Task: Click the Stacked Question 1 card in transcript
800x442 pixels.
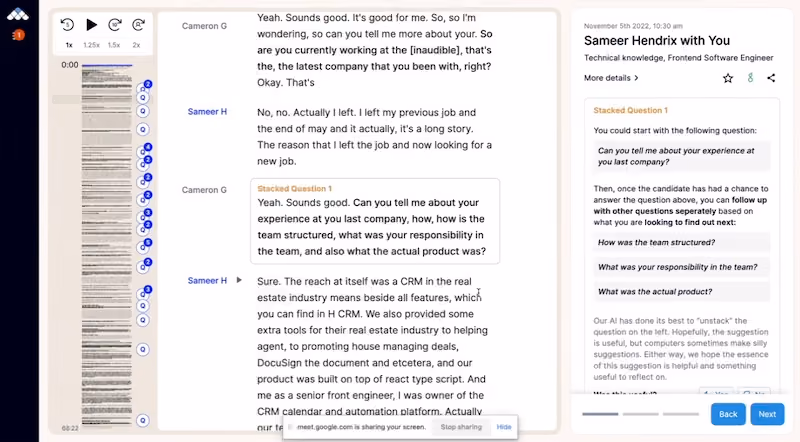Action: [375, 221]
